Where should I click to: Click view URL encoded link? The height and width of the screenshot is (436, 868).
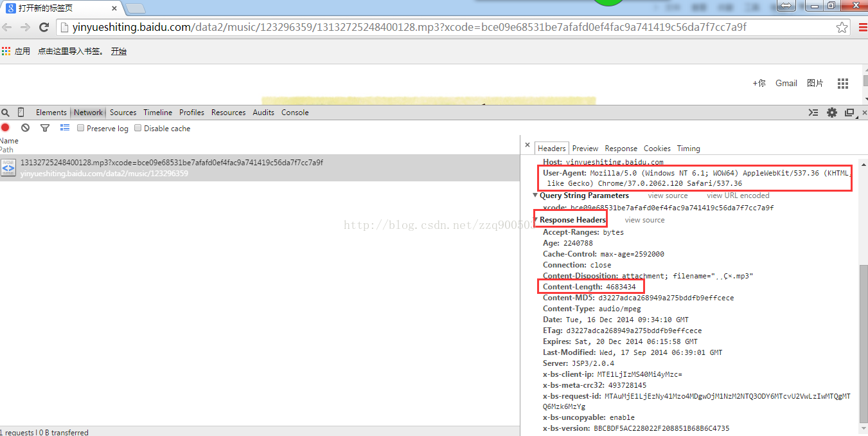click(738, 195)
